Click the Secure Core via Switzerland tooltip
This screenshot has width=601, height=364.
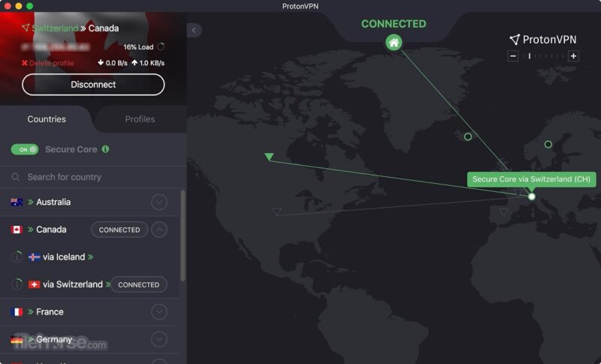pyautogui.click(x=531, y=179)
